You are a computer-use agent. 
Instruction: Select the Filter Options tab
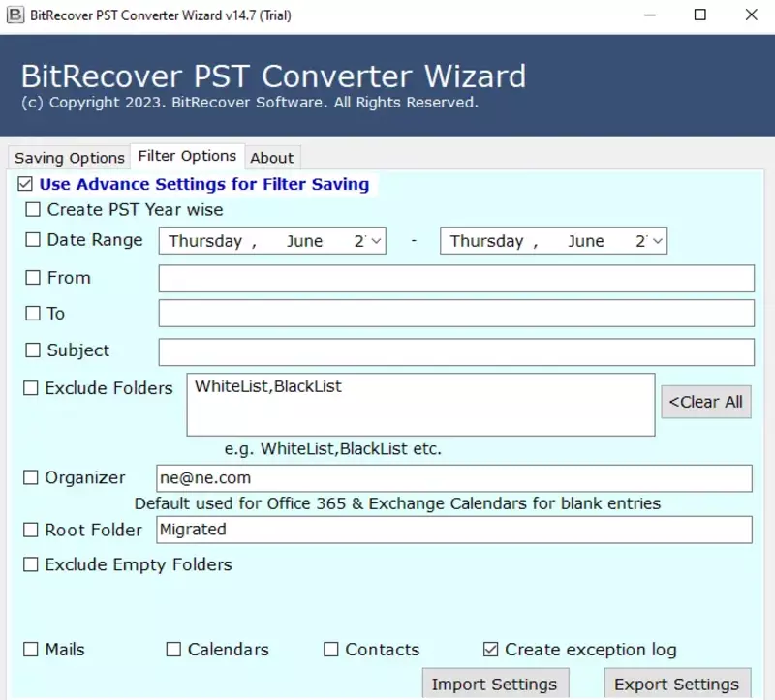(187, 156)
